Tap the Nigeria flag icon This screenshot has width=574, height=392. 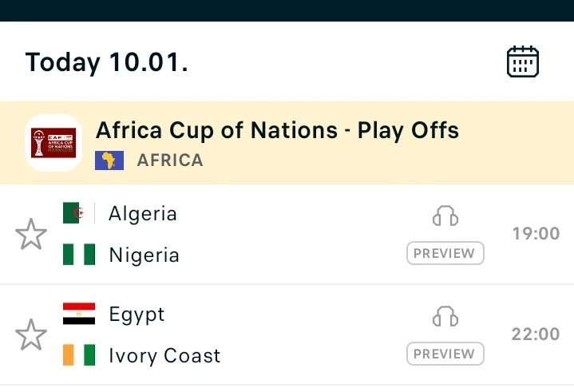coord(79,255)
